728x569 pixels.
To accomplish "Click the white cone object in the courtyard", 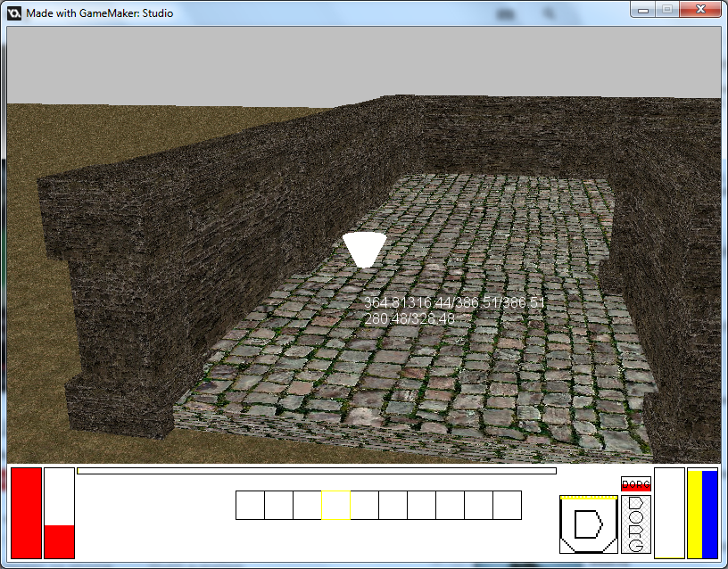I will pos(364,249).
